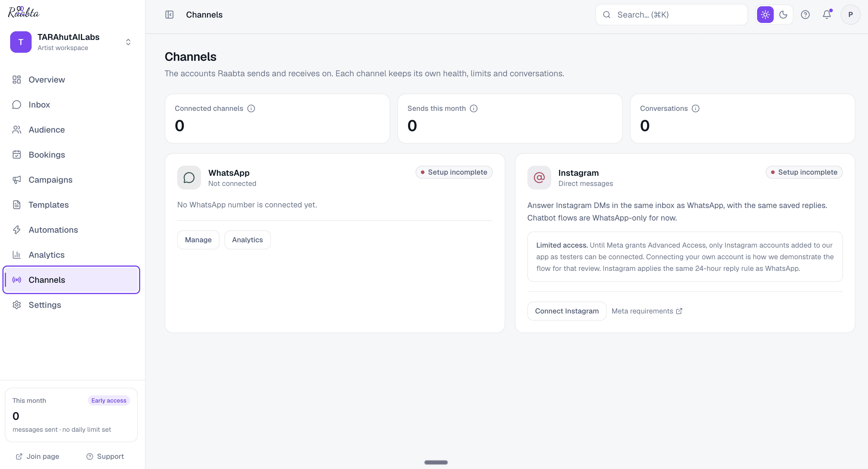This screenshot has height=469, width=868.
Task: Click the Inbox chat bubble icon
Action: [x=16, y=105]
